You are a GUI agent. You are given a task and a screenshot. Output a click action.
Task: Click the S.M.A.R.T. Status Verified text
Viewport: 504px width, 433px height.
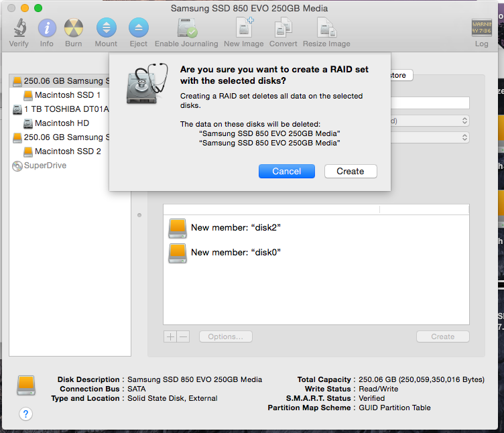pos(371,398)
